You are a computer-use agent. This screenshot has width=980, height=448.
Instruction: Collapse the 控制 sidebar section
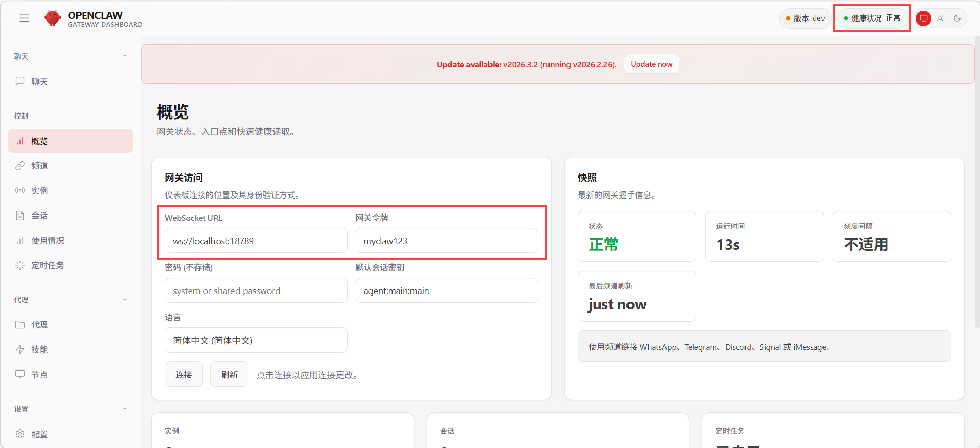pos(125,115)
